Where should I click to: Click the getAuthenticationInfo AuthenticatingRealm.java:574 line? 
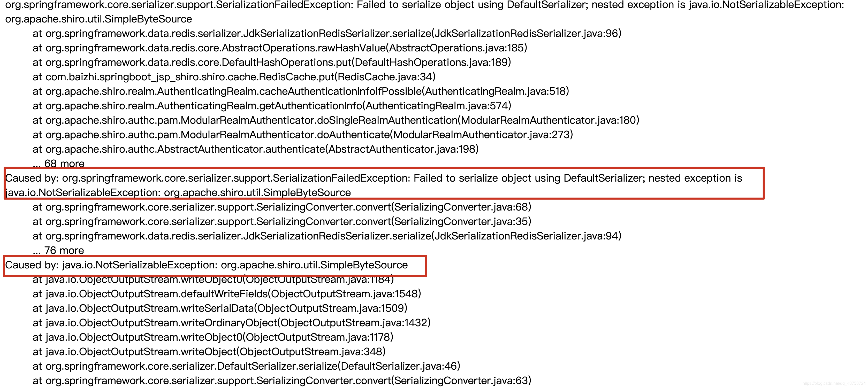point(272,106)
